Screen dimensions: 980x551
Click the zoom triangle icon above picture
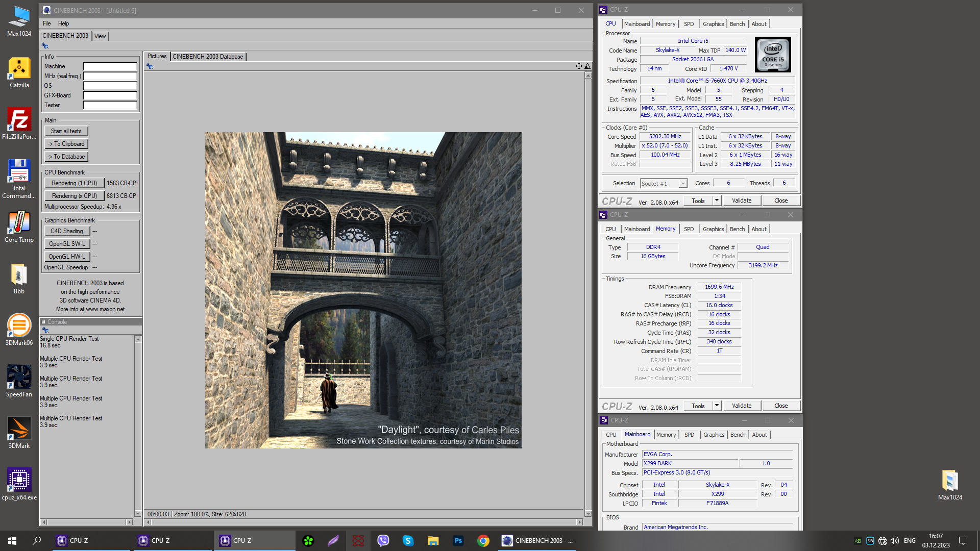pyautogui.click(x=587, y=66)
